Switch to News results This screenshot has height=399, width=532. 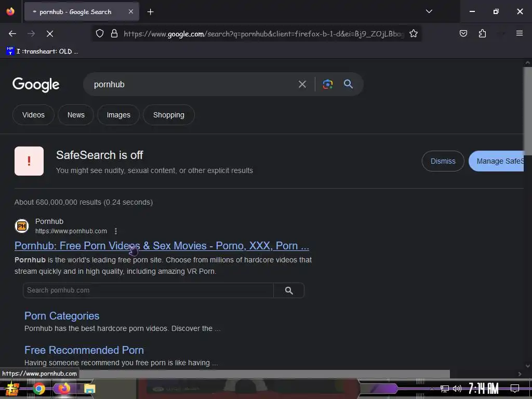click(x=76, y=115)
